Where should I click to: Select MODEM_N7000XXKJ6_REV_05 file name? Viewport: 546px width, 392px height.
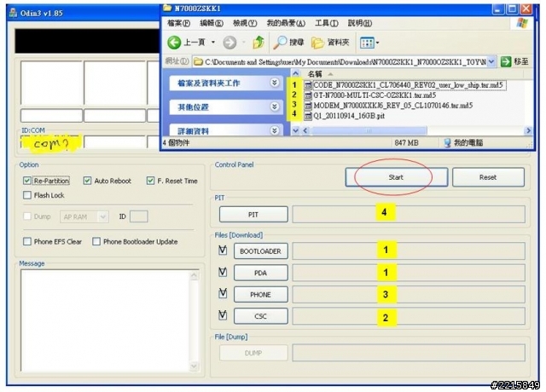point(392,105)
